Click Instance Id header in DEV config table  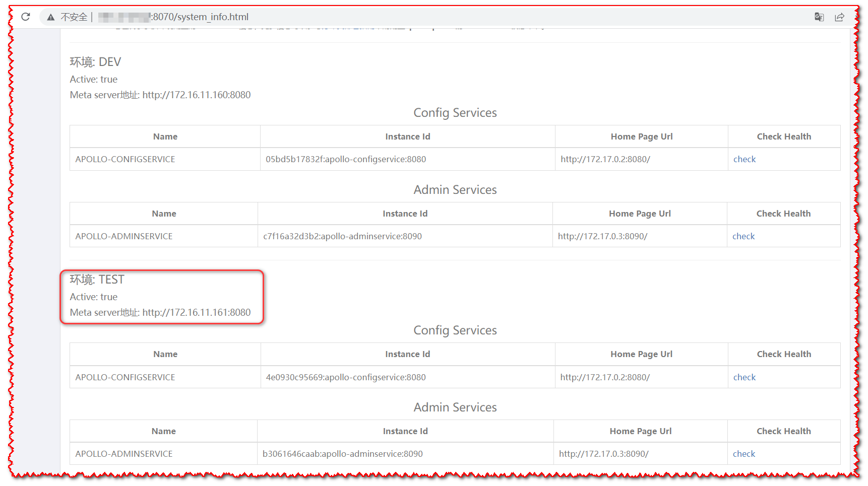coord(408,136)
